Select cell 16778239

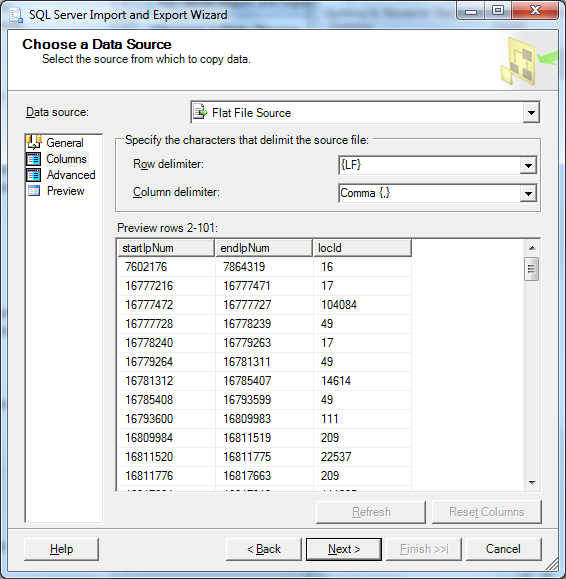click(264, 324)
